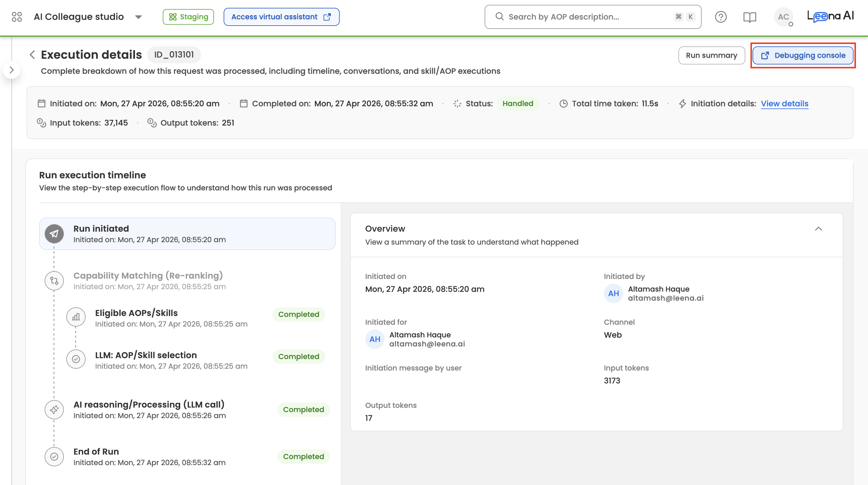Image resolution: width=868 pixels, height=485 pixels.
Task: Click Access virtual assistant button
Action: click(x=281, y=17)
